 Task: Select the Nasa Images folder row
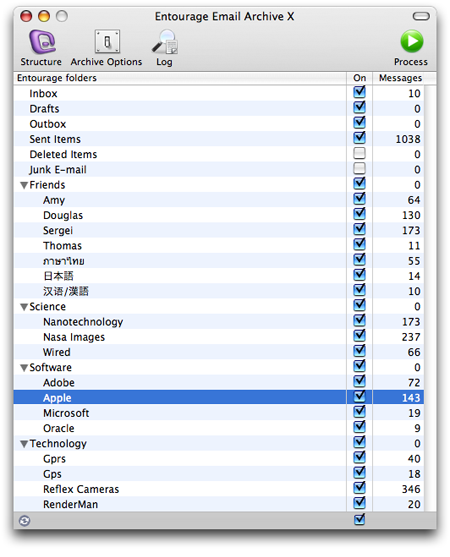[x=219, y=337]
